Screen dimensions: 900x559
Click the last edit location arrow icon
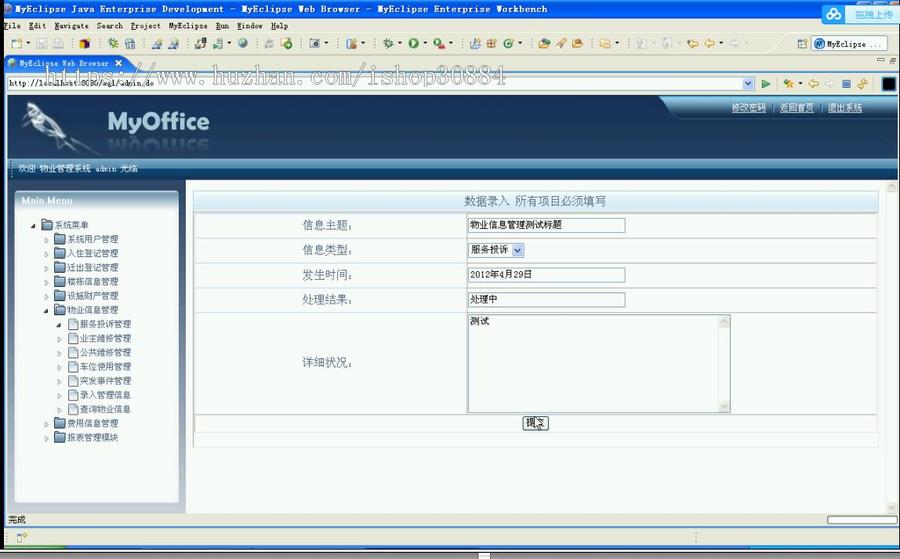[x=693, y=44]
